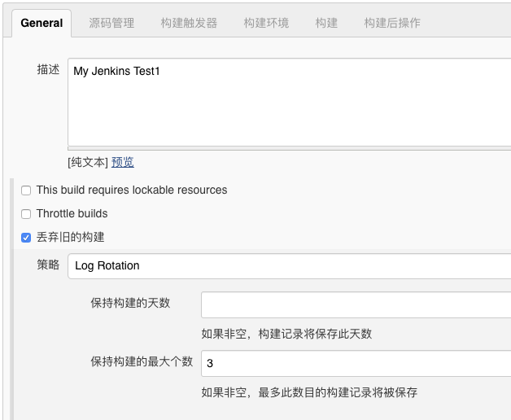
Task: Open the 构建 tab
Action: point(326,23)
